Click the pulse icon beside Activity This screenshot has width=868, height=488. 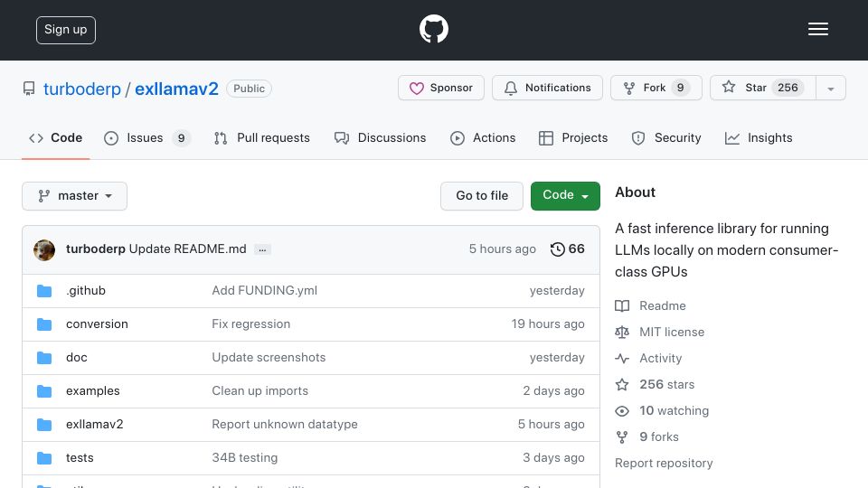click(622, 359)
